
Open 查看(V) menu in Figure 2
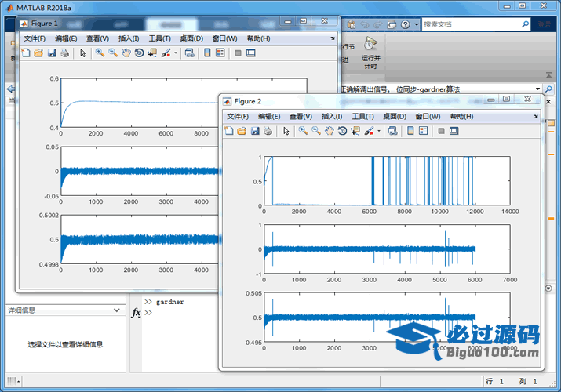301,117
